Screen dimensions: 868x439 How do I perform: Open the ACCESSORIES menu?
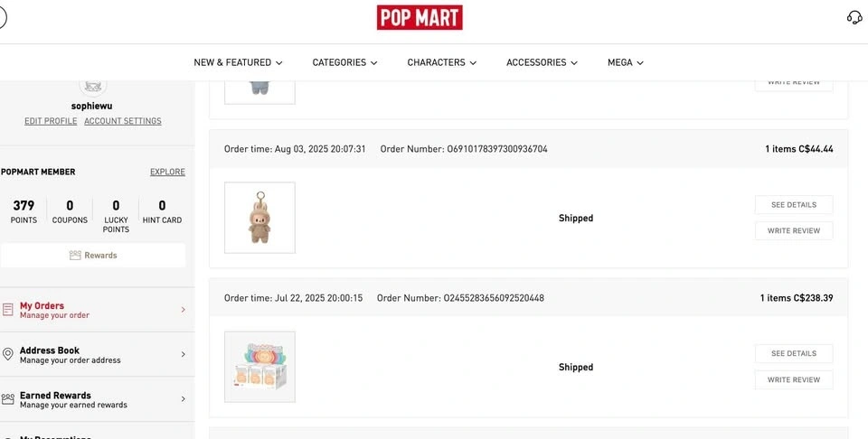(542, 62)
